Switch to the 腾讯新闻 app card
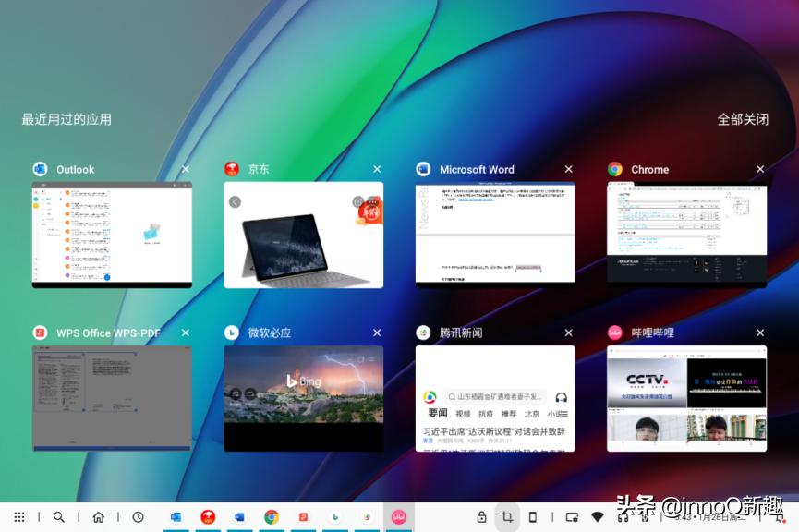Screen dimensions: 799x532 point(495,397)
